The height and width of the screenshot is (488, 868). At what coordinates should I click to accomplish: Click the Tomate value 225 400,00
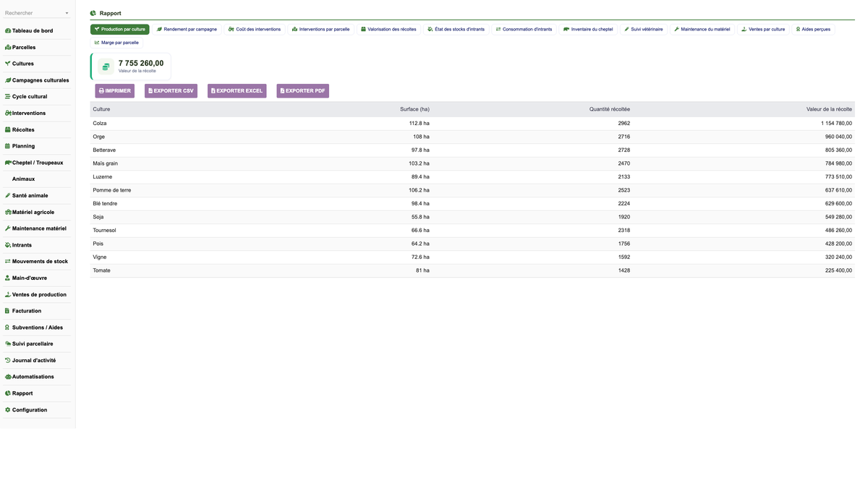coord(838,270)
